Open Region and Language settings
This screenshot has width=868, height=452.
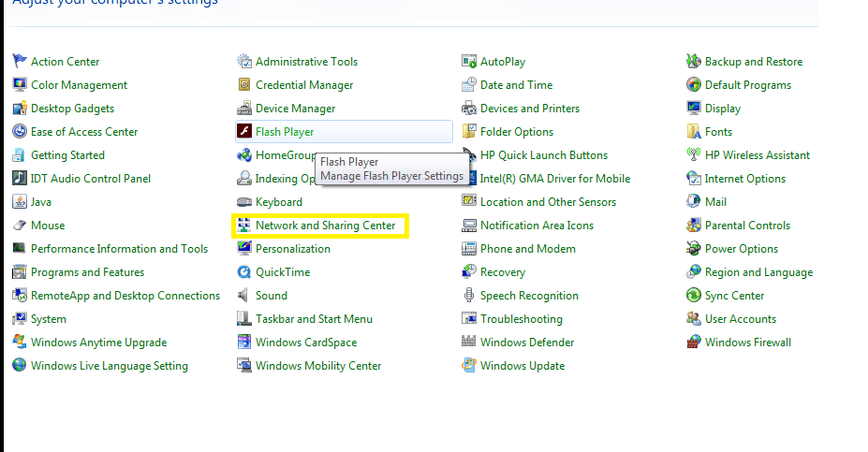(x=758, y=272)
